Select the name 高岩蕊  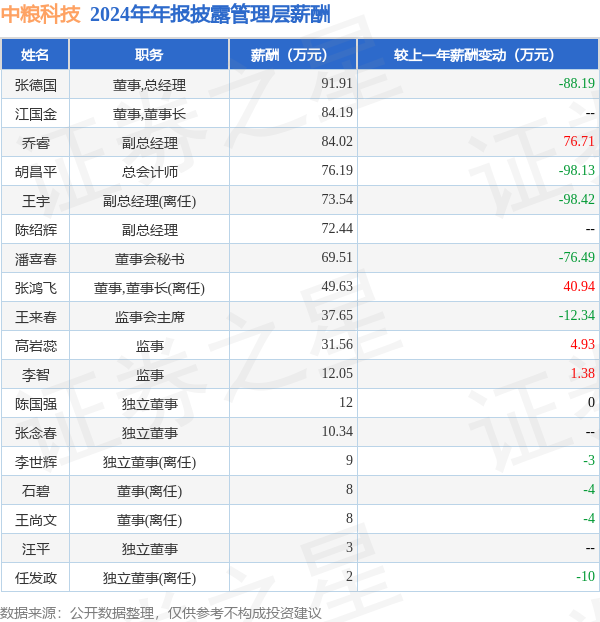[x=36, y=346]
